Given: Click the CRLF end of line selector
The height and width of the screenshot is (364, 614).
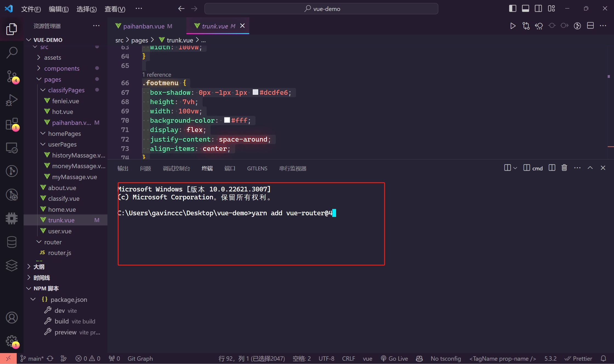Looking at the screenshot, I should tap(348, 359).
